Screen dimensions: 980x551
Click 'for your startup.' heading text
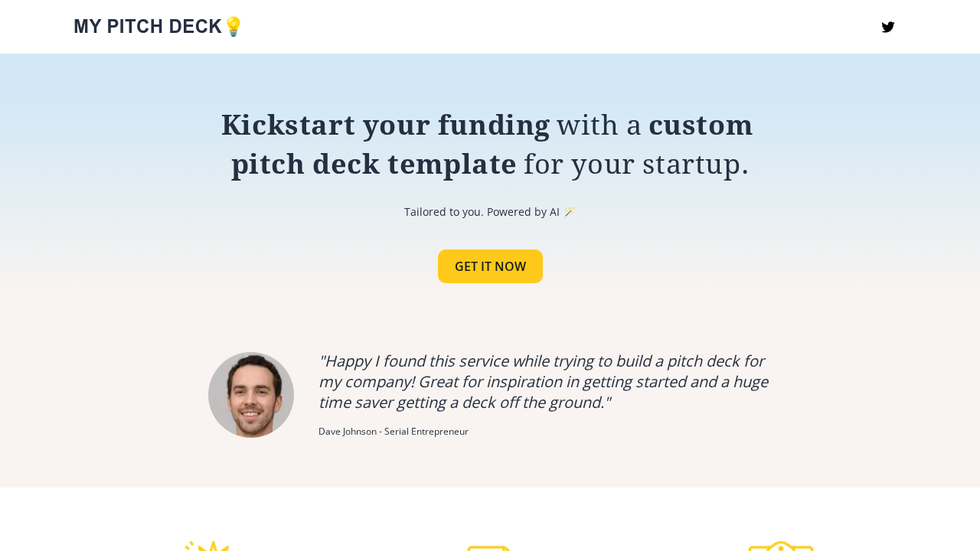[x=635, y=162]
